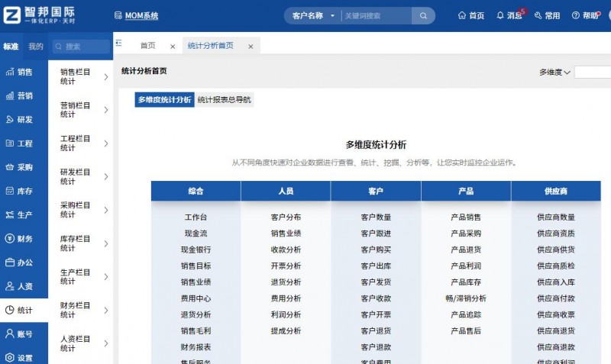Open the 客户分布 report link

tap(286, 217)
